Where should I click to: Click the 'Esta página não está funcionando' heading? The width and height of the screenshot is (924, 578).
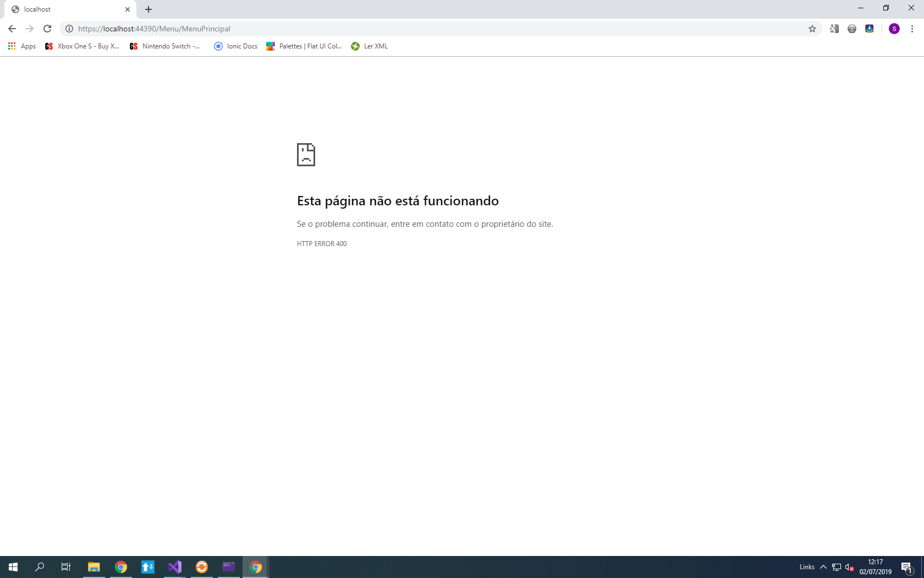tap(398, 201)
